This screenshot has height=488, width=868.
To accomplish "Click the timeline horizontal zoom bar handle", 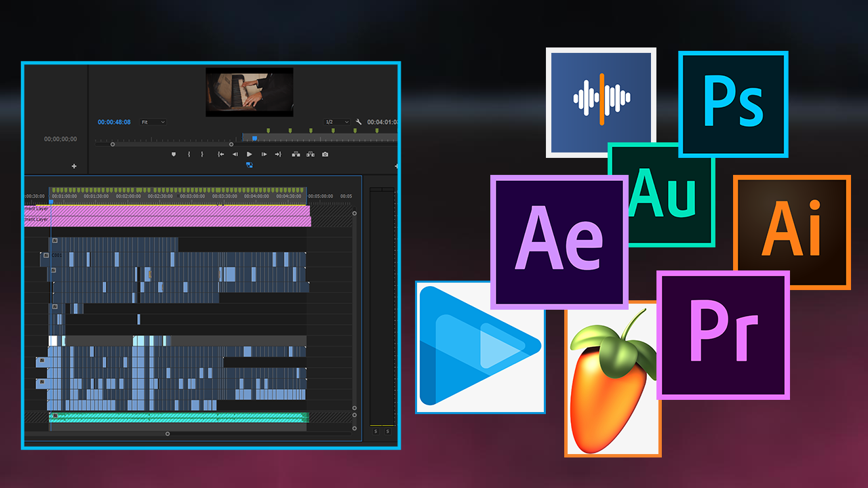I will pos(167,434).
